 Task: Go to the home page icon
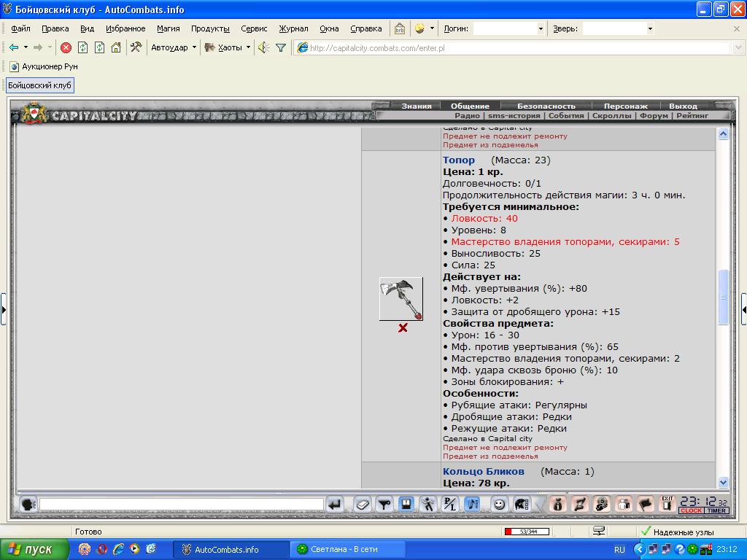[116, 47]
